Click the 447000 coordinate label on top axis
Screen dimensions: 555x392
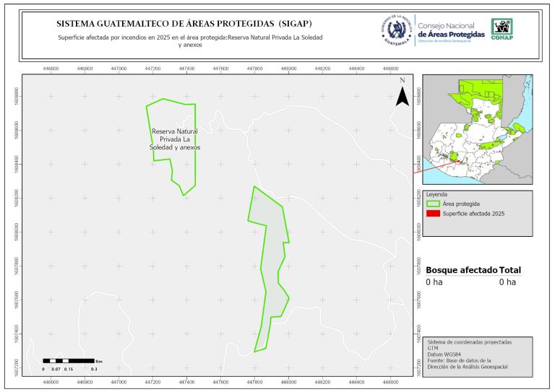(x=119, y=69)
